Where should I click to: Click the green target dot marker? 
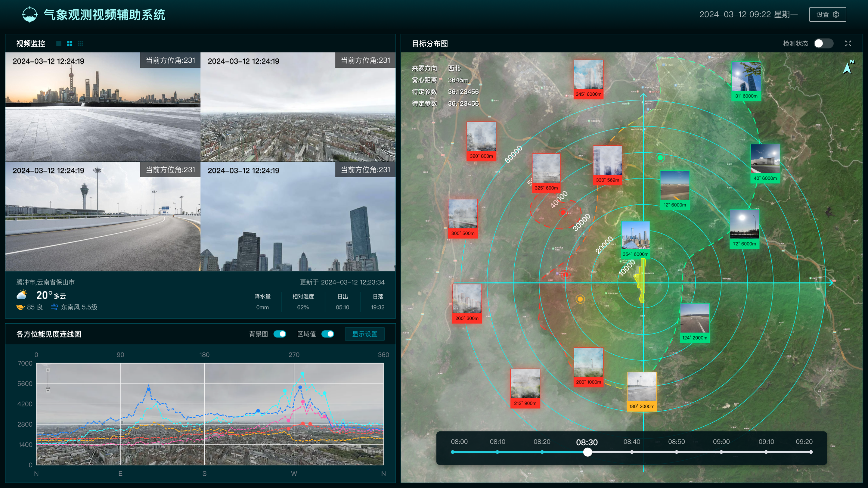tap(660, 158)
